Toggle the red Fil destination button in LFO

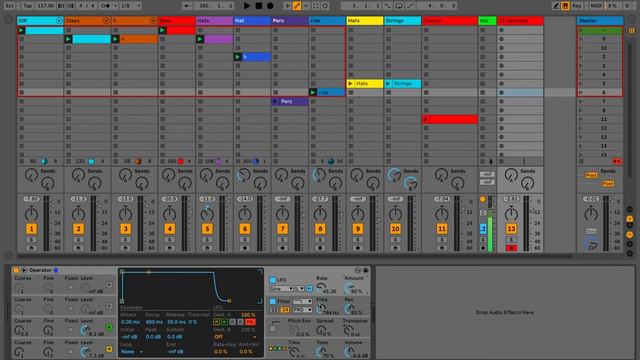[250, 322]
